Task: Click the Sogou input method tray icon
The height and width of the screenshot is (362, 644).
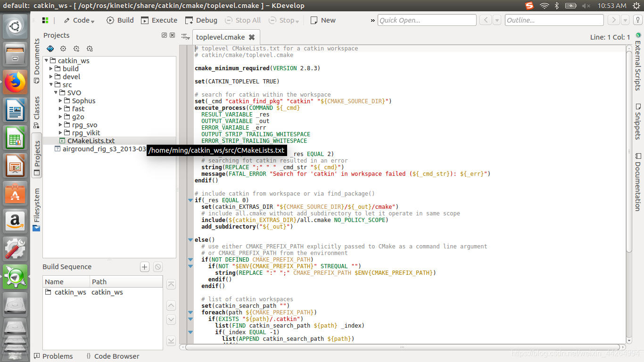Action: (529, 6)
